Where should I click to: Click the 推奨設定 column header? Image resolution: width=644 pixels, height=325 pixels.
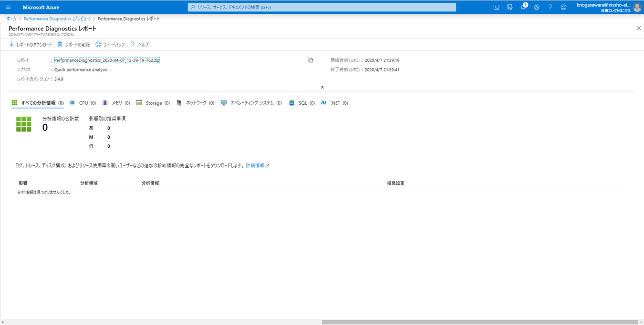(395, 183)
